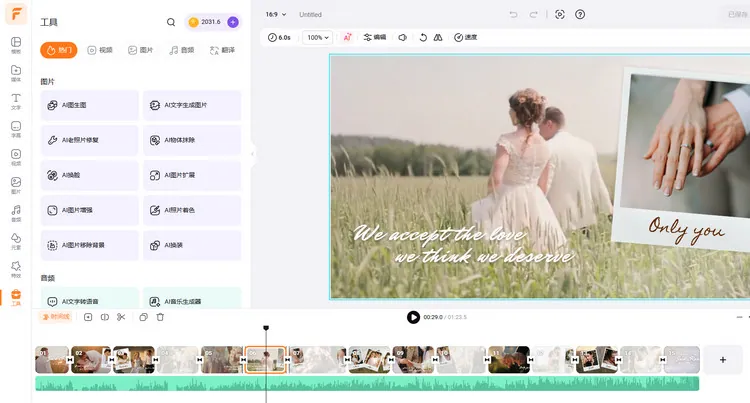Switch to the 翻译 translate tab
The width and height of the screenshot is (750, 403).
click(x=222, y=50)
